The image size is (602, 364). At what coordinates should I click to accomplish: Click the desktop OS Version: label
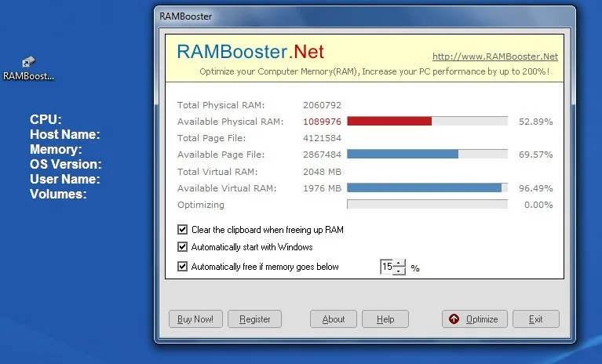(x=66, y=164)
